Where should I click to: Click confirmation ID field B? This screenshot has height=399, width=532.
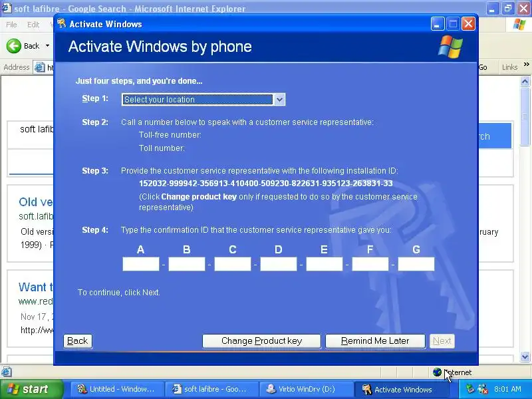click(x=187, y=264)
